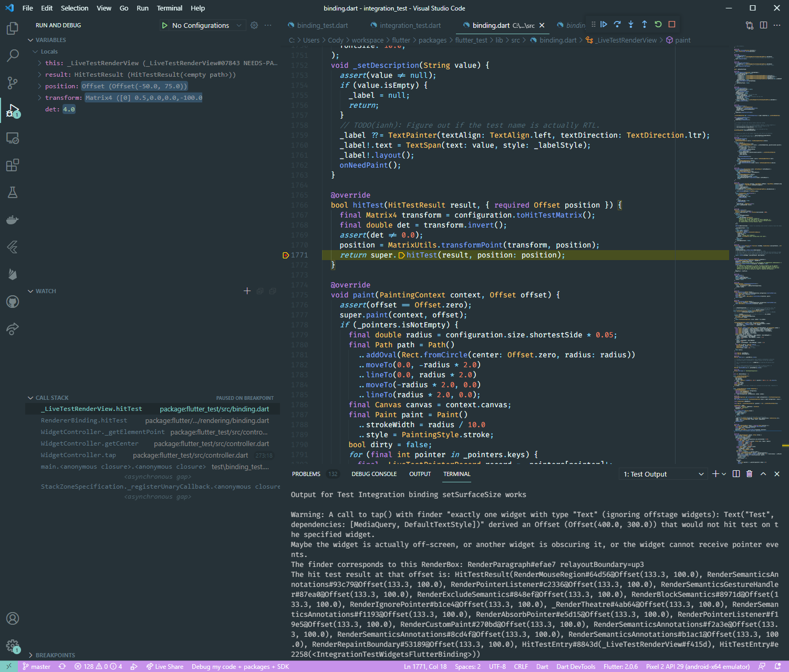Add a watch expression with the plus icon
The width and height of the screenshot is (789, 672).
coord(247,291)
